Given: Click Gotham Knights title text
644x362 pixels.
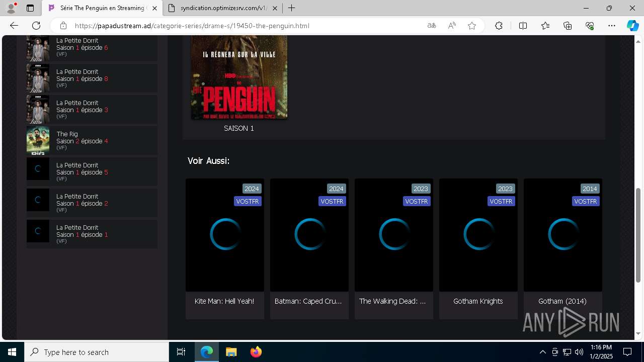Looking at the screenshot, I should 478,301.
